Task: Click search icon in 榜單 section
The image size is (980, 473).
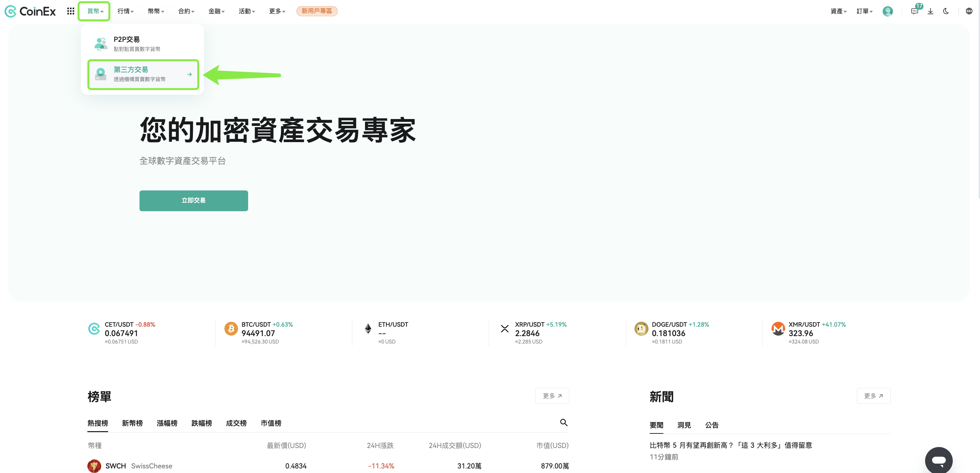Action: (564, 422)
